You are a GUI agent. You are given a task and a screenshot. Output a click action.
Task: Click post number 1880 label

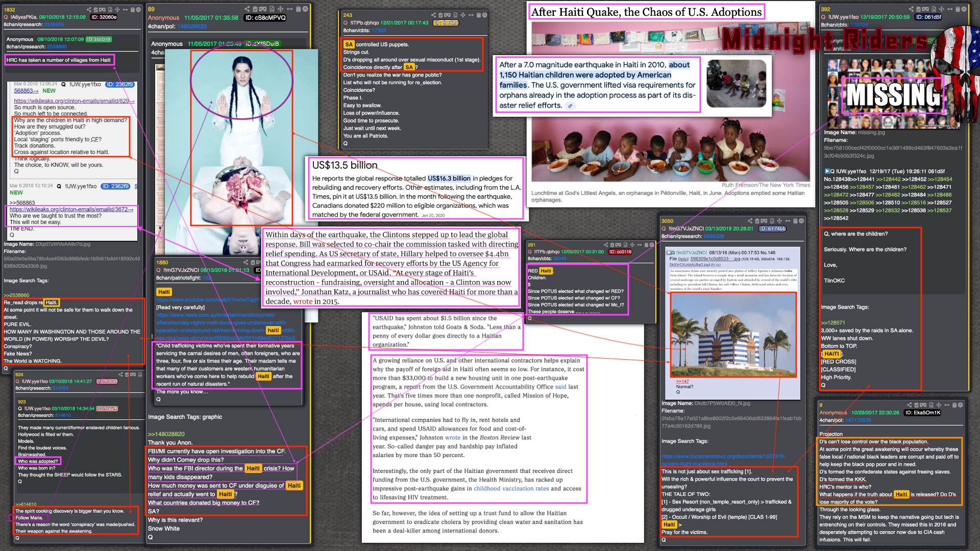(x=162, y=262)
